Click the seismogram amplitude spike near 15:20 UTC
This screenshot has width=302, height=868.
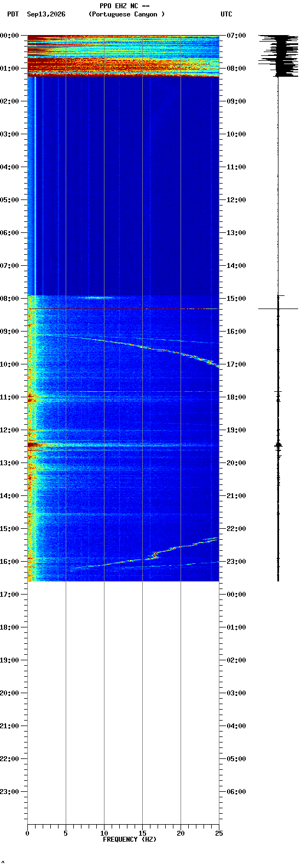coord(278,309)
